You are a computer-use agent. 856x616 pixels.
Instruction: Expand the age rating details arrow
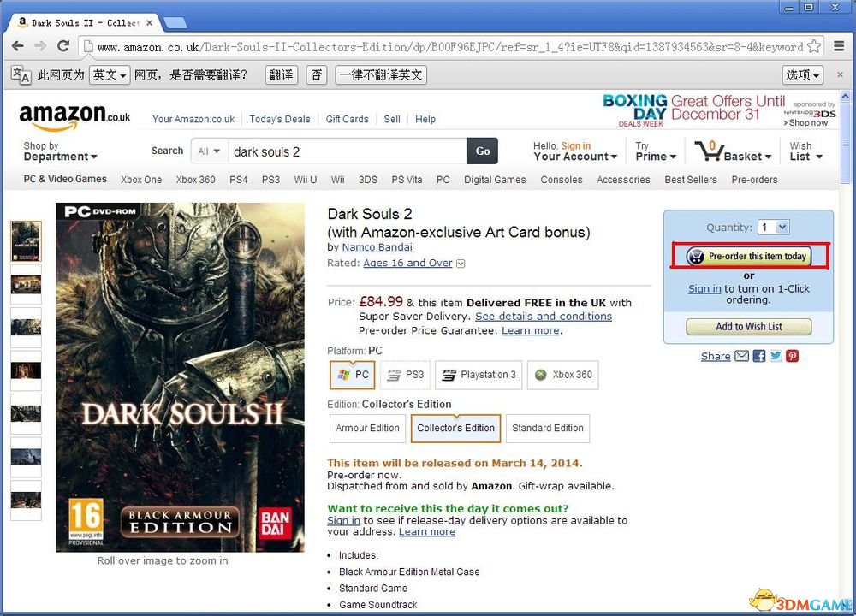pos(461,264)
